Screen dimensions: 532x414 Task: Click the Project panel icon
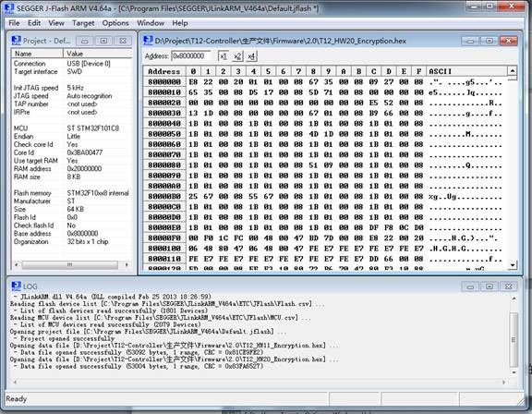coord(16,41)
